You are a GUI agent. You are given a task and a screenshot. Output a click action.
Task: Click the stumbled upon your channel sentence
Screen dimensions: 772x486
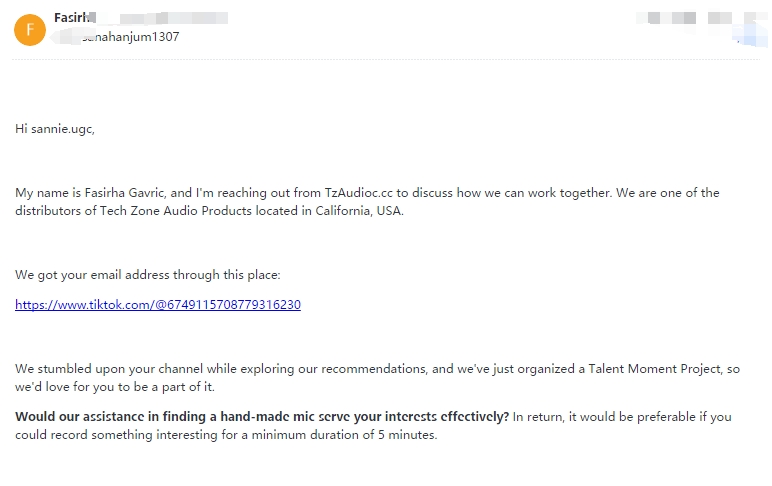pos(377,378)
